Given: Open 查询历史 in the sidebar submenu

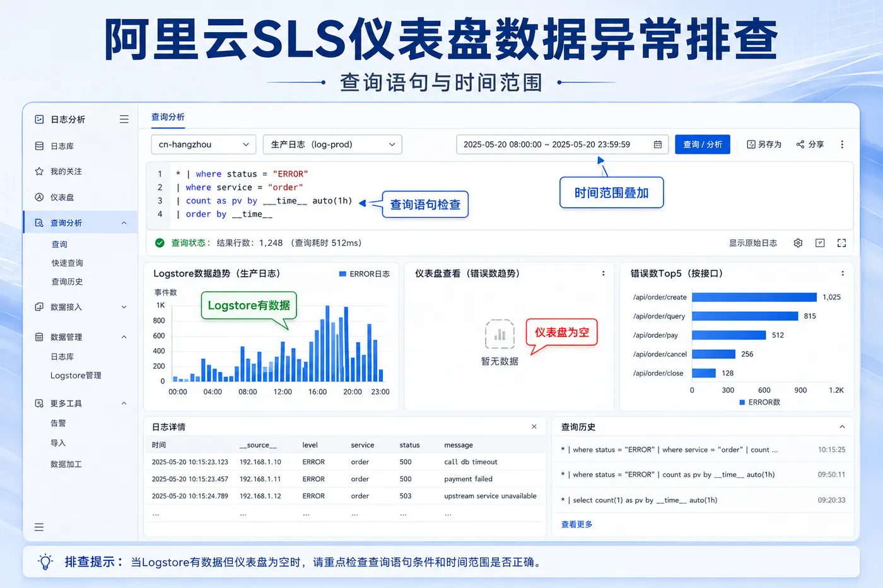Looking at the screenshot, I should coord(67,282).
